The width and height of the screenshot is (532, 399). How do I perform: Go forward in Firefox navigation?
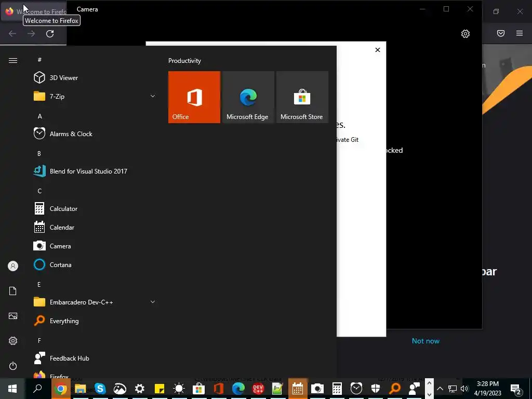tap(31, 34)
